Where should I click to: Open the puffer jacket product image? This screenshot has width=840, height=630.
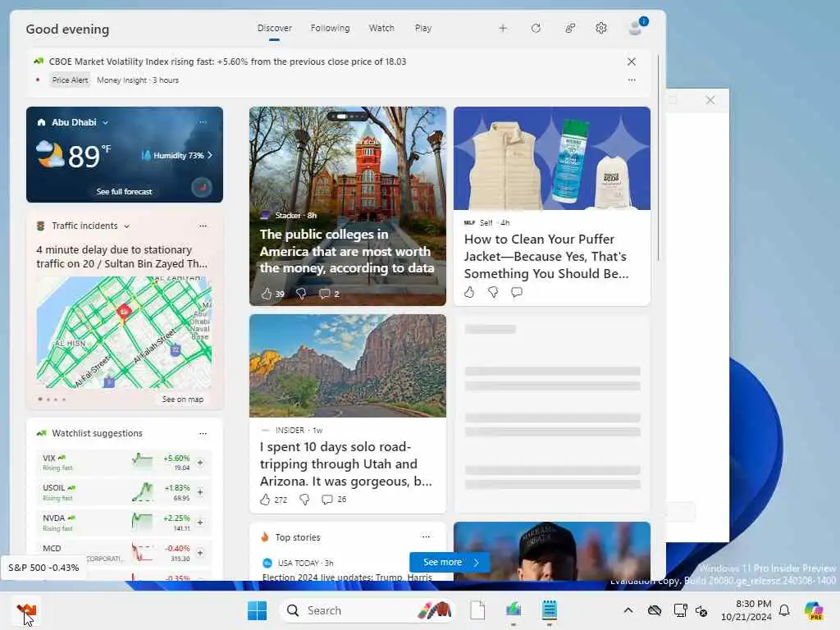click(552, 158)
